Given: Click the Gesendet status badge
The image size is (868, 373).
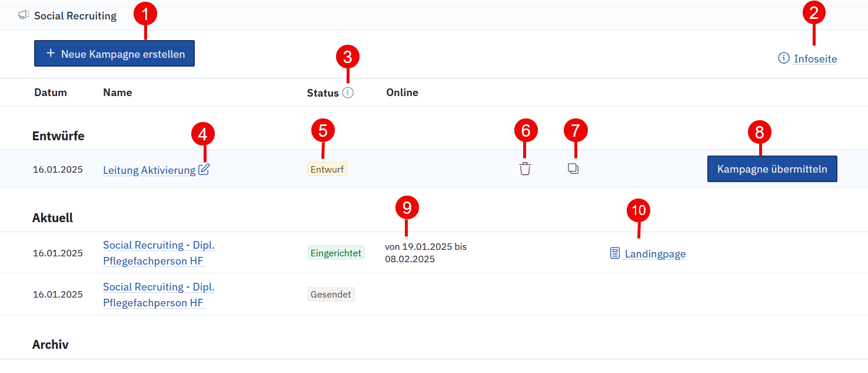Looking at the screenshot, I should pos(331,294).
